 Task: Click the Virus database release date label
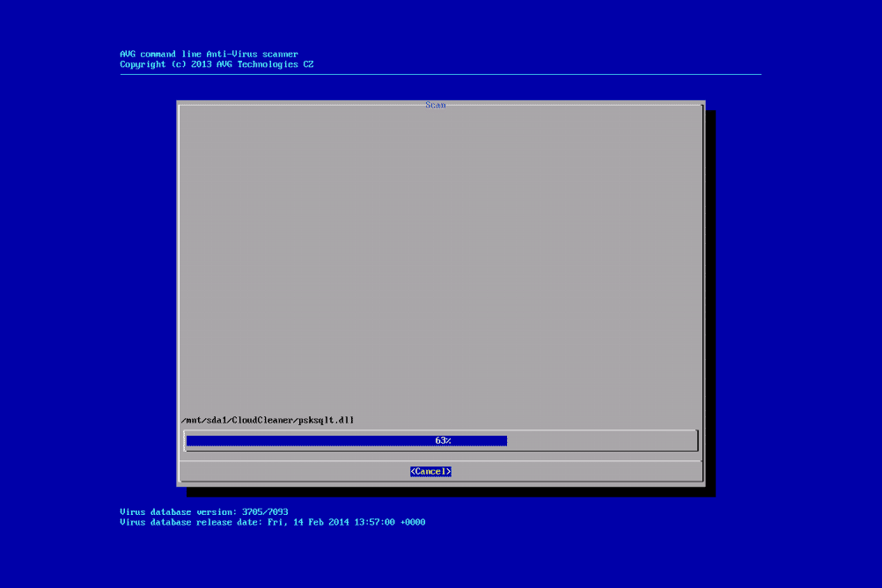[187, 522]
